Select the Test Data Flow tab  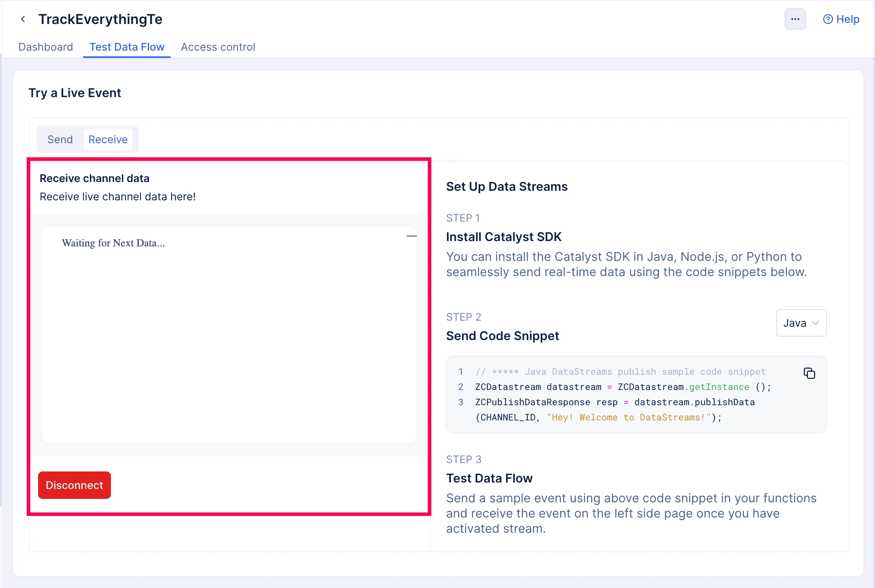(127, 47)
